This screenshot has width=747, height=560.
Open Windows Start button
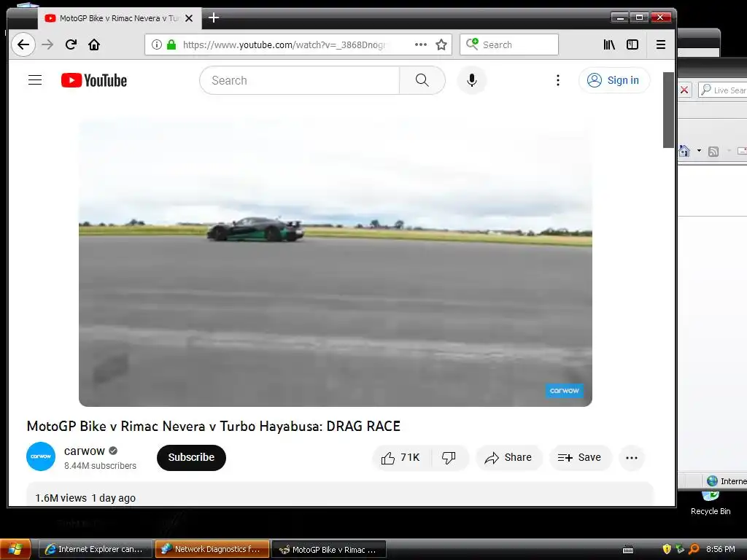coord(15,549)
